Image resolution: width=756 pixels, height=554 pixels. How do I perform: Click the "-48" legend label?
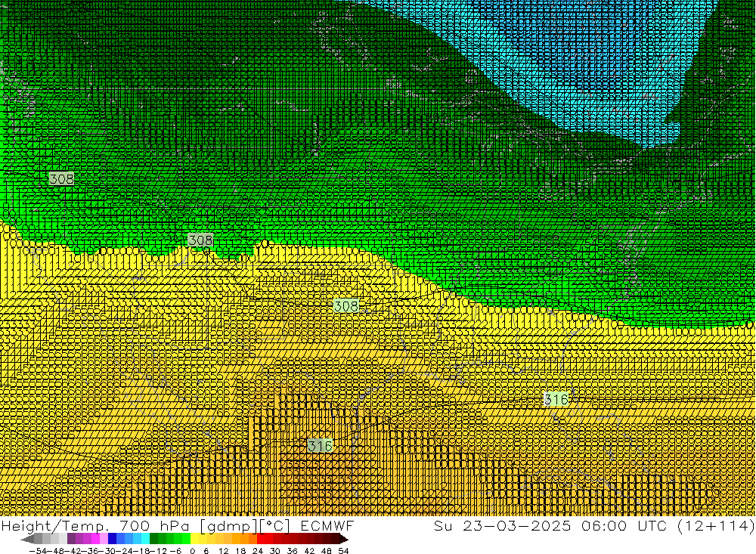(55, 551)
